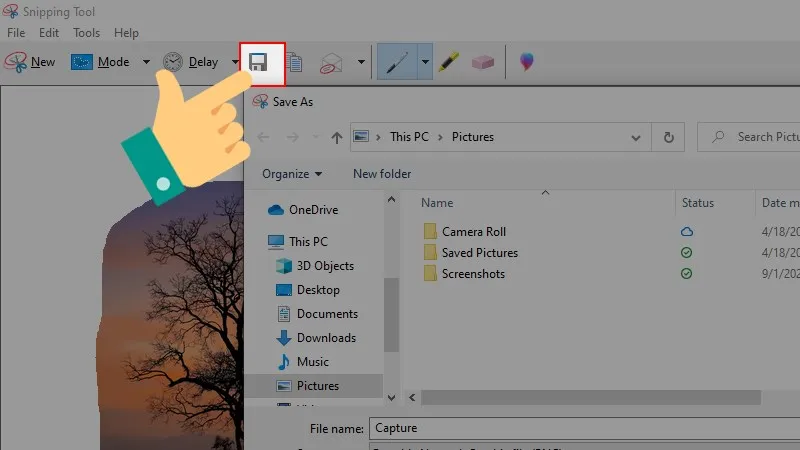Click the Send Snip envelope icon

(332, 62)
